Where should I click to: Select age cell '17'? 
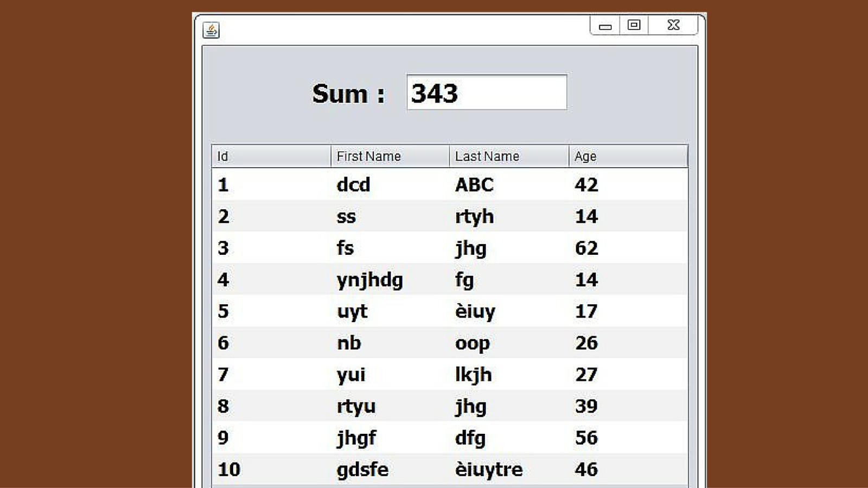click(x=628, y=311)
